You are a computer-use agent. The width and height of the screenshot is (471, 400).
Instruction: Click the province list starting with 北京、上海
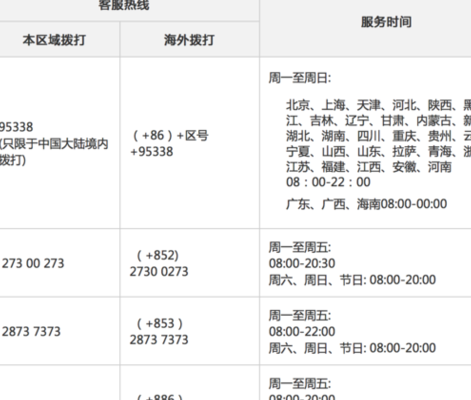378,136
